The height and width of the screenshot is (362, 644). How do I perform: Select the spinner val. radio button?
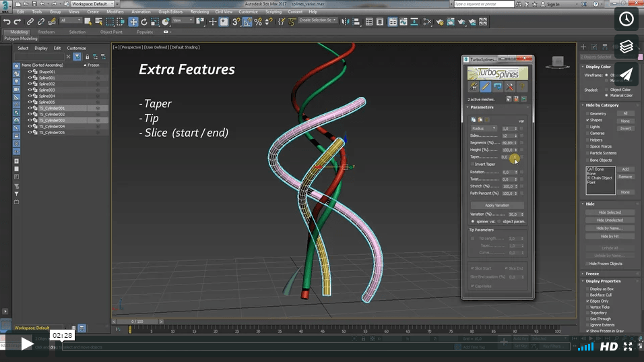pos(473,222)
